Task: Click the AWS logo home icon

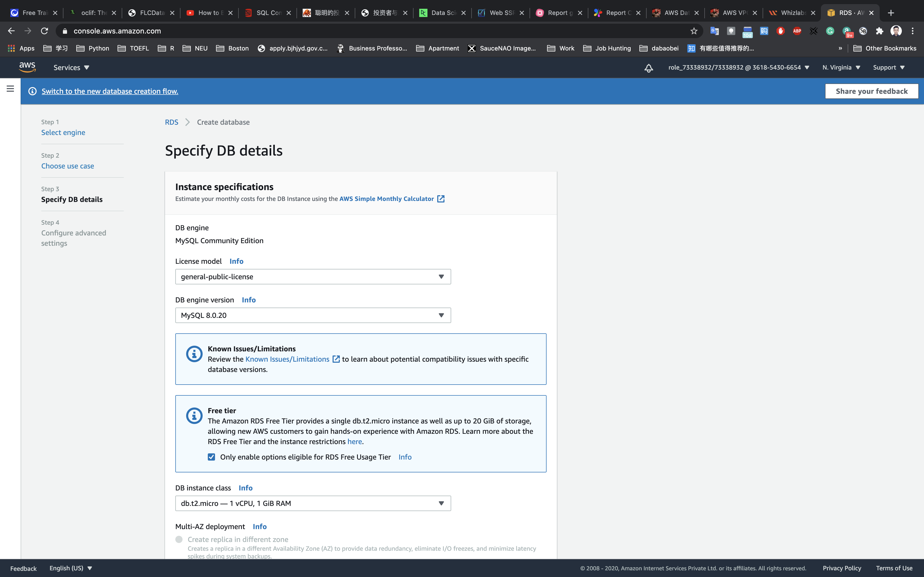Action: [x=27, y=67]
